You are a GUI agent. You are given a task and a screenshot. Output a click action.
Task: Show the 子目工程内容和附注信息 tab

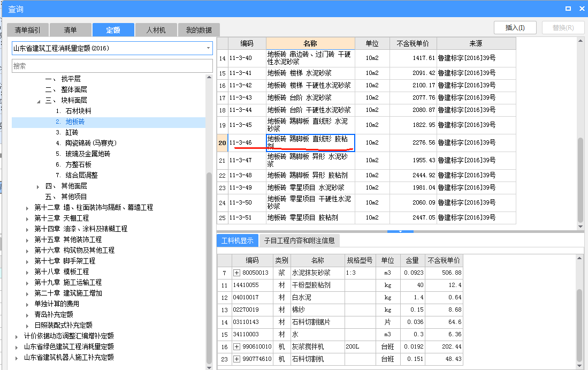tap(299, 240)
